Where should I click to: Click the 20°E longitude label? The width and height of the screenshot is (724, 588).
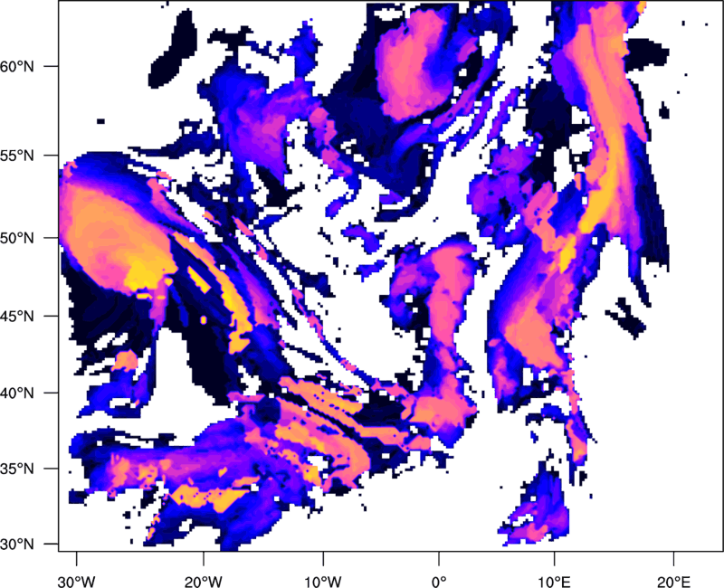(673, 581)
